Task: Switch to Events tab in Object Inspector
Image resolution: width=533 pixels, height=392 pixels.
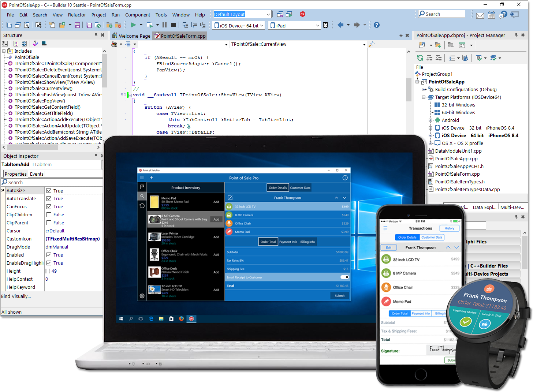Action: [x=37, y=174]
